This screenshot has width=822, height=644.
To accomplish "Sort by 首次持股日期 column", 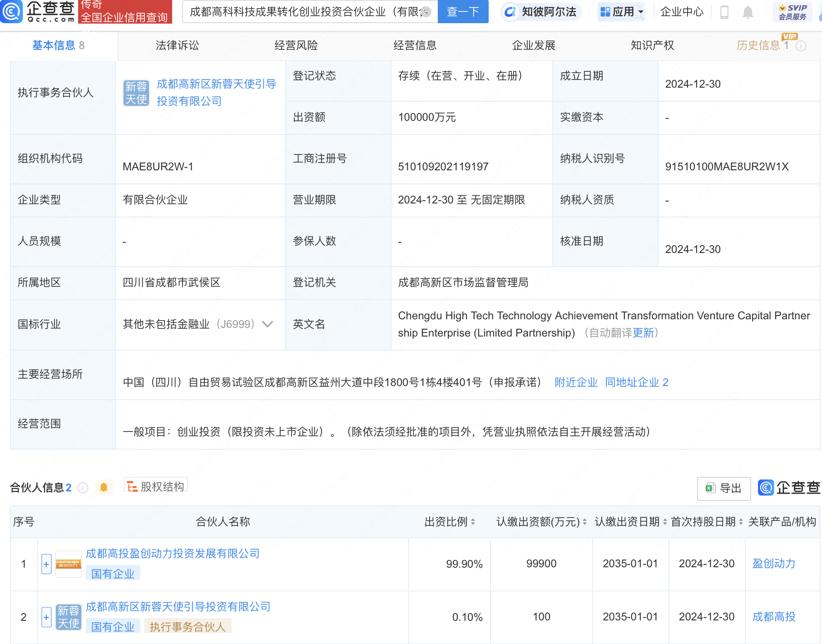I will 741,522.
